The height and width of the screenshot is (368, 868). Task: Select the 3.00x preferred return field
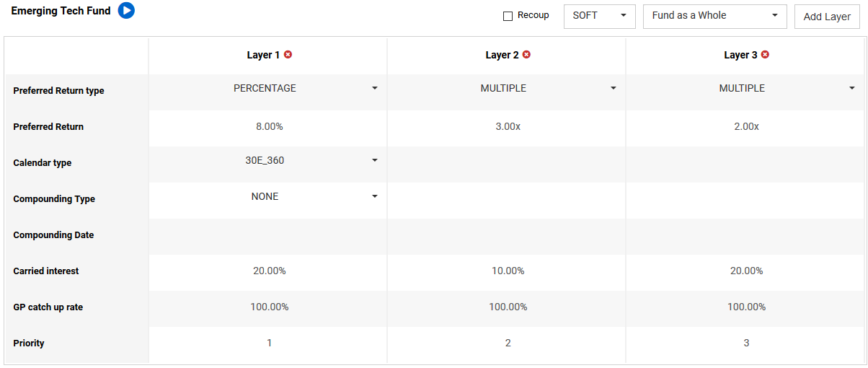(x=507, y=127)
